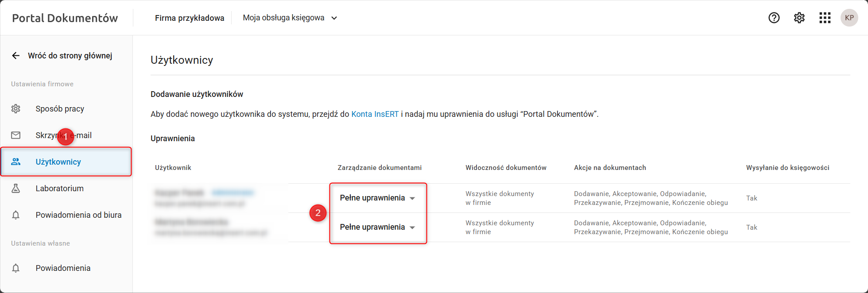This screenshot has height=293, width=868.
Task: Open Sposób pracy settings
Action: tap(60, 108)
